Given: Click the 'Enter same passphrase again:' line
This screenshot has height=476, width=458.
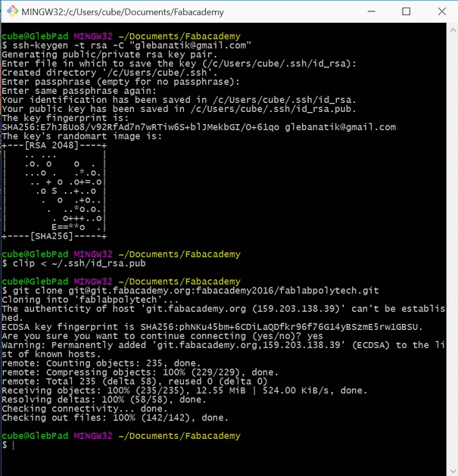Looking at the screenshot, I should coord(79,91).
